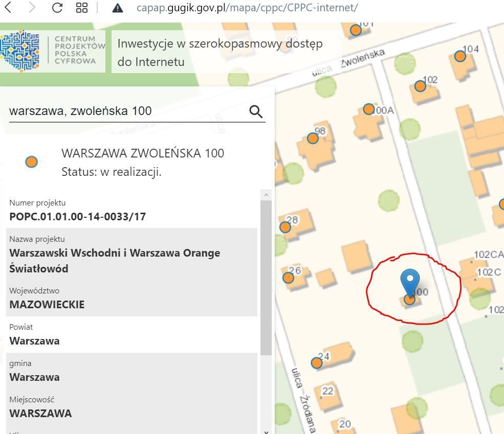Open the browser tab grid icon
The height and width of the screenshot is (434, 504).
tap(82, 8)
